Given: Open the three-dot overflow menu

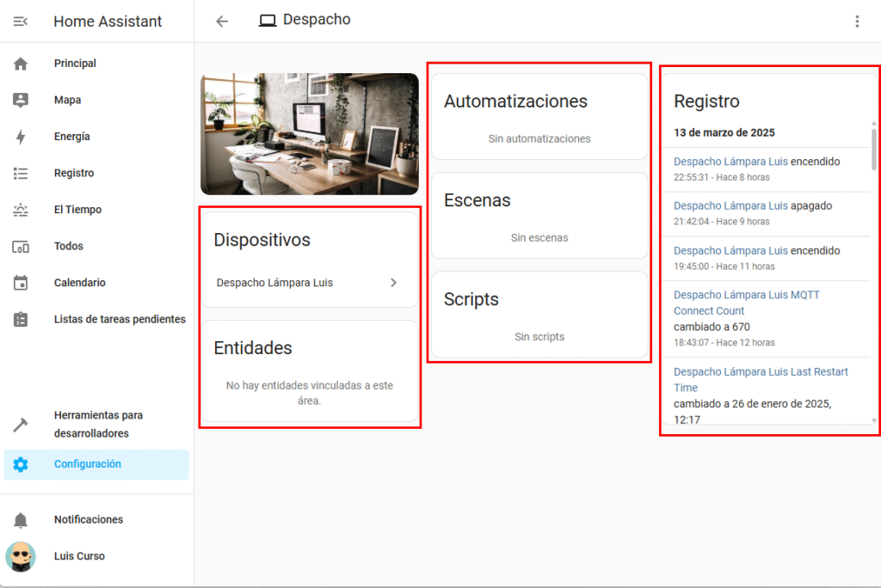Looking at the screenshot, I should pos(857,21).
